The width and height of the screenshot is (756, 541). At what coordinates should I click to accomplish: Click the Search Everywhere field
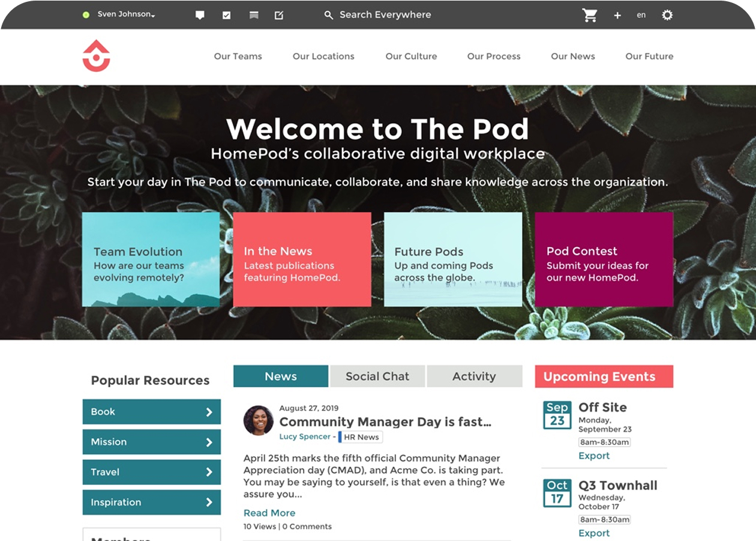pos(385,15)
